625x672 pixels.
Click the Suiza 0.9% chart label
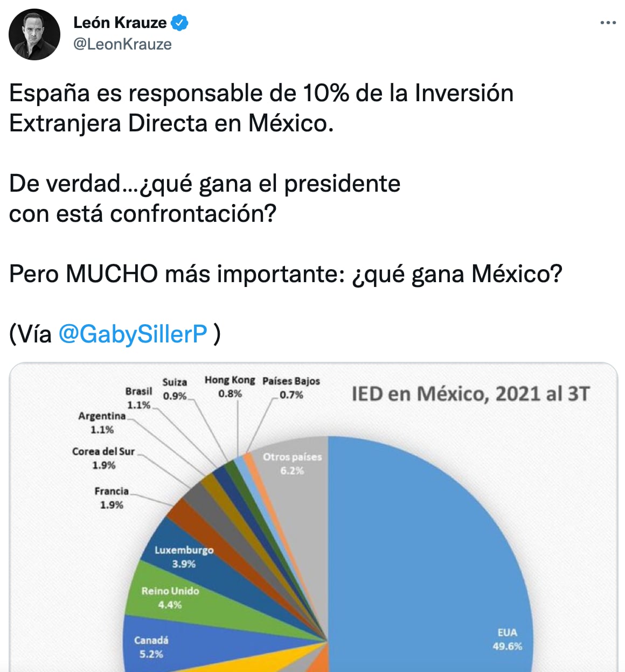point(175,388)
